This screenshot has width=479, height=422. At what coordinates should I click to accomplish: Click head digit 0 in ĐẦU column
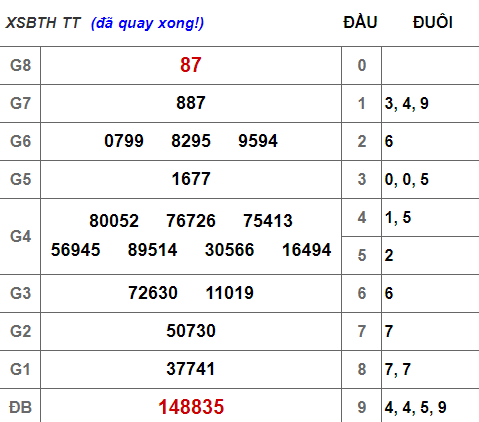[362, 65]
